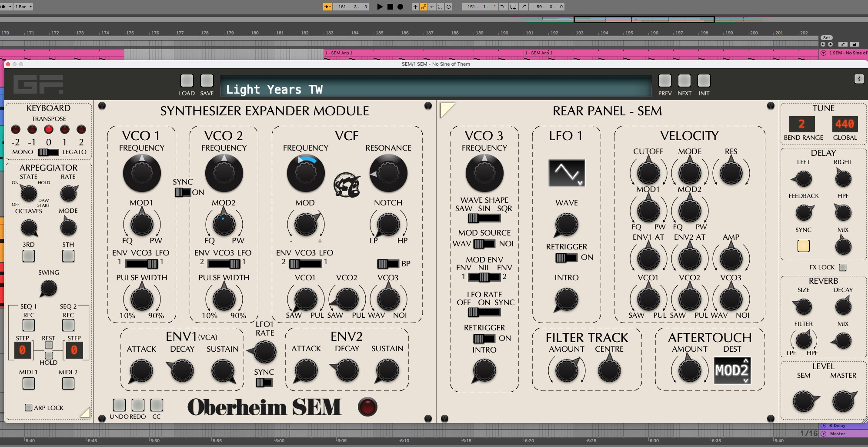This screenshot has height=447, width=868.
Task: Enable the ARP LOCK checkbox
Action: coord(28,407)
